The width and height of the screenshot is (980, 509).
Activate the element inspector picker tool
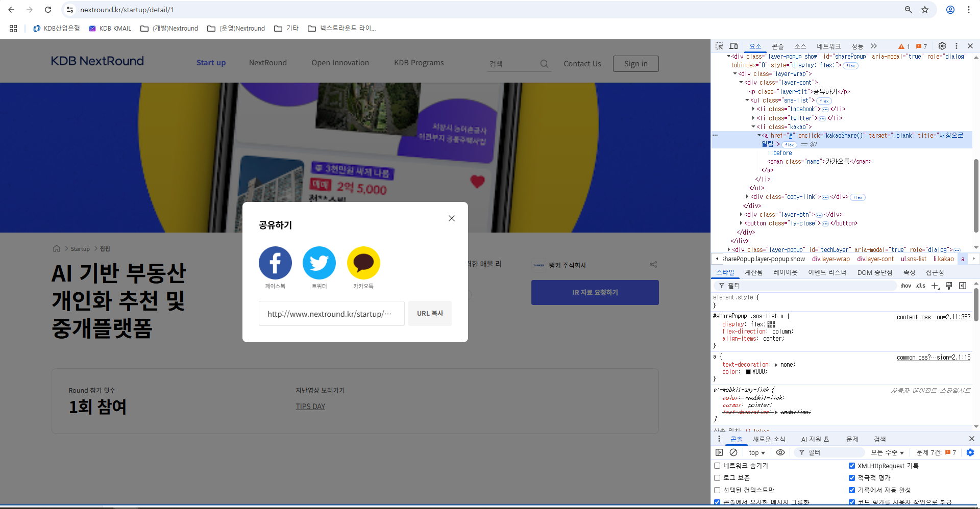[x=719, y=46]
